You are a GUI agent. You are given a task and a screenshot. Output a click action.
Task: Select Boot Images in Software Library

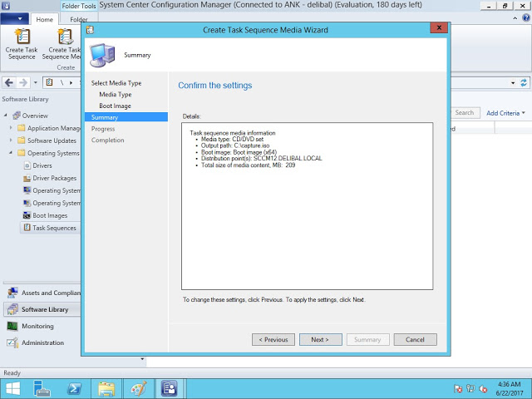coord(49,215)
